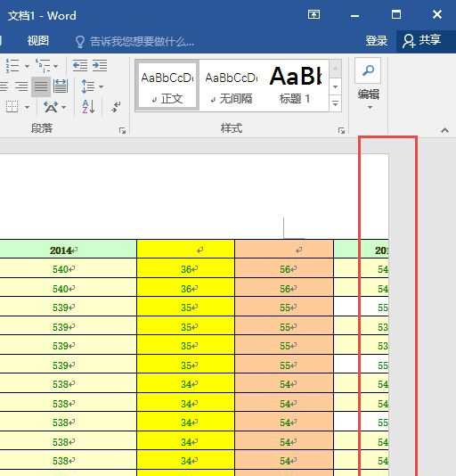Open line and paragraph spacing
This screenshot has width=456, height=476.
click(87, 86)
